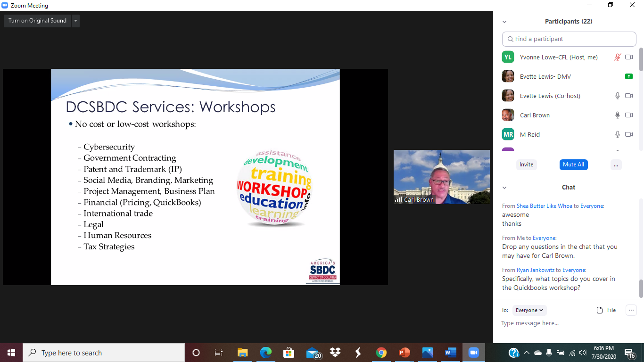Collapse the Participants panel with its chevron
644x362 pixels.
point(504,22)
